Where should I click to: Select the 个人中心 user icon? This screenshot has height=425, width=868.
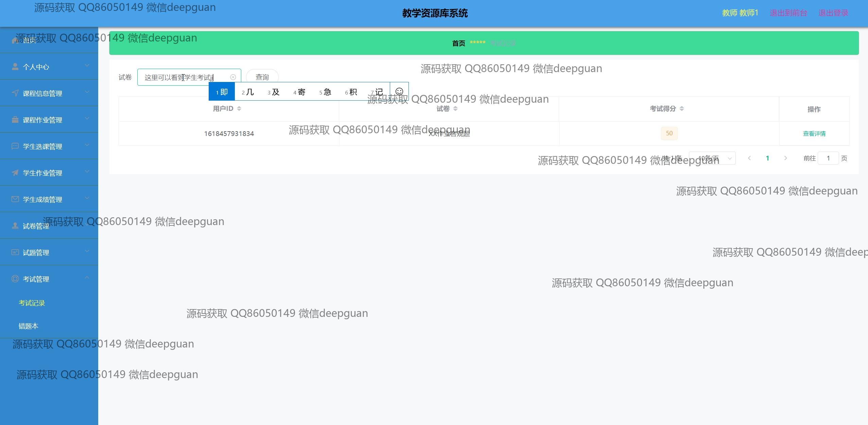coord(15,67)
